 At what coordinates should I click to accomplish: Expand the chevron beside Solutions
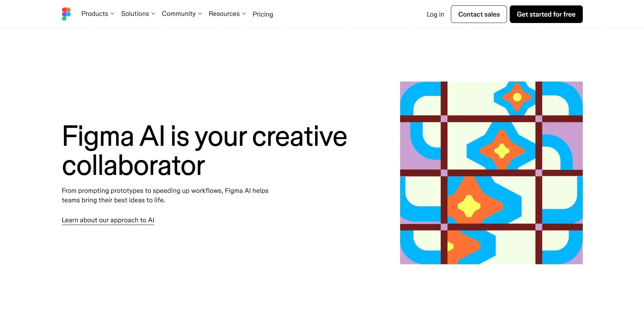(153, 14)
